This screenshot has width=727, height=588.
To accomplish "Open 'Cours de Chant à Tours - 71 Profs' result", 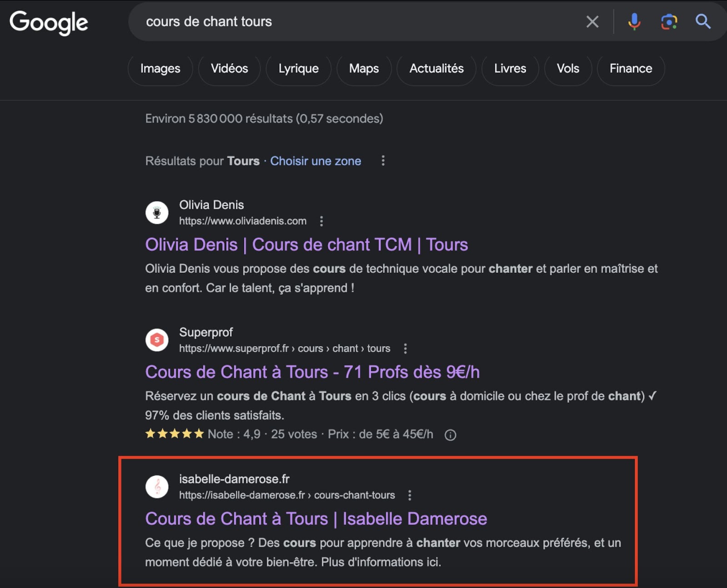I will tap(313, 372).
